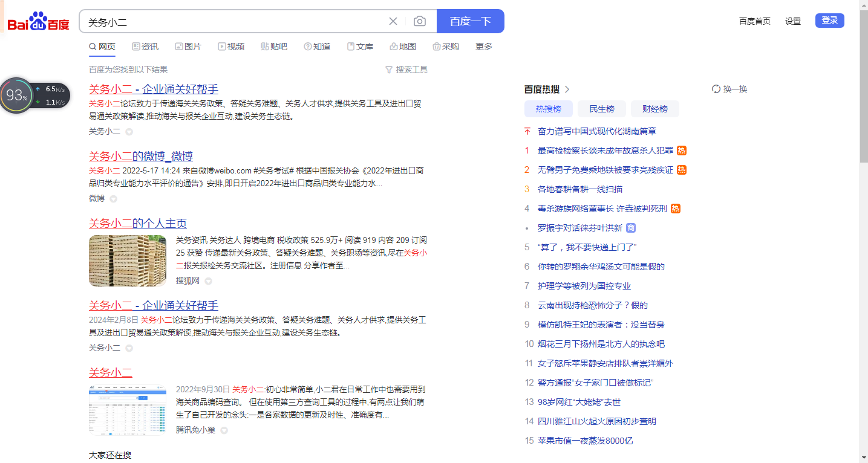Select the 民生榜 tab
Viewport: 868px width, 463px height.
point(601,109)
